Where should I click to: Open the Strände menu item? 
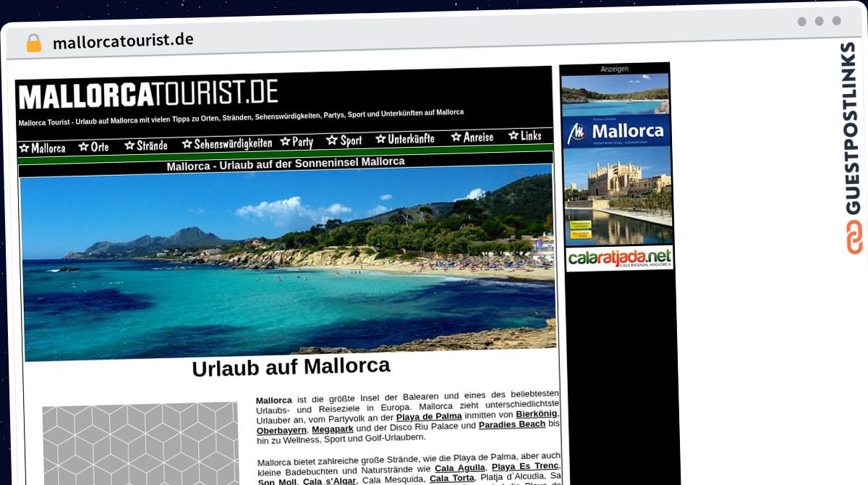coord(146,145)
